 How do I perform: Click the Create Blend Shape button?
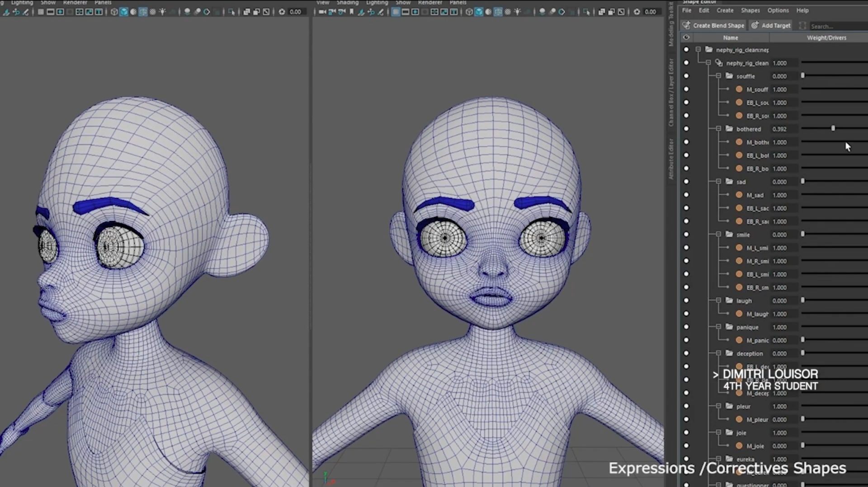[x=713, y=26]
